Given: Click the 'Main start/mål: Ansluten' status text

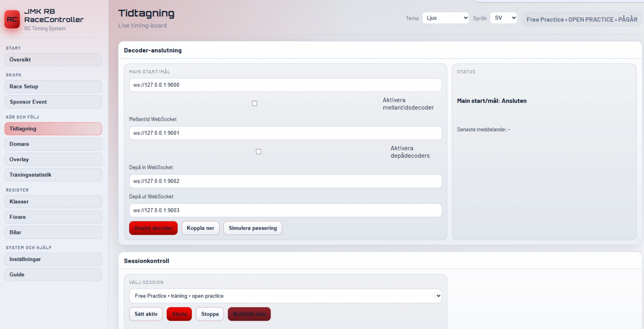Looking at the screenshot, I should [x=492, y=101].
